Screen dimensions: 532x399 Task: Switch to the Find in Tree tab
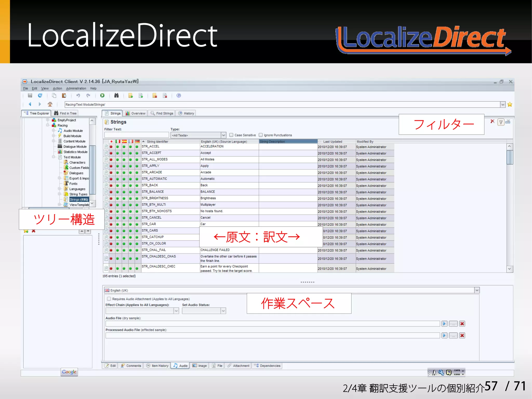(65, 113)
